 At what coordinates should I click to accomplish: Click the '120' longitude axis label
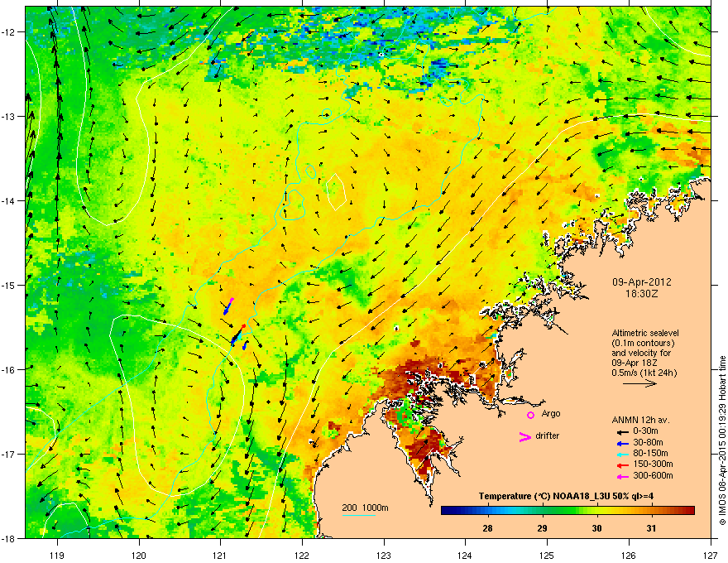coord(139,555)
